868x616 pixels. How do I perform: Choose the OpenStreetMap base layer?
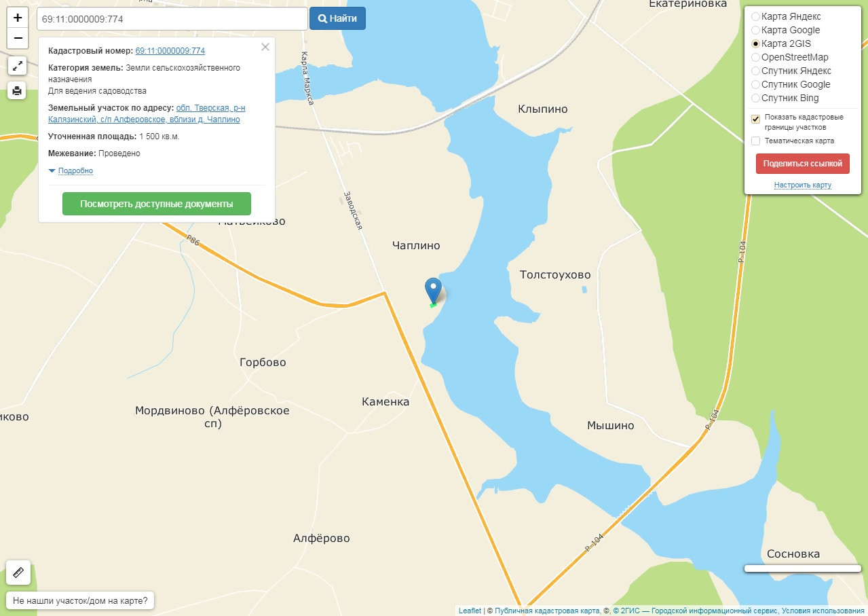click(755, 57)
